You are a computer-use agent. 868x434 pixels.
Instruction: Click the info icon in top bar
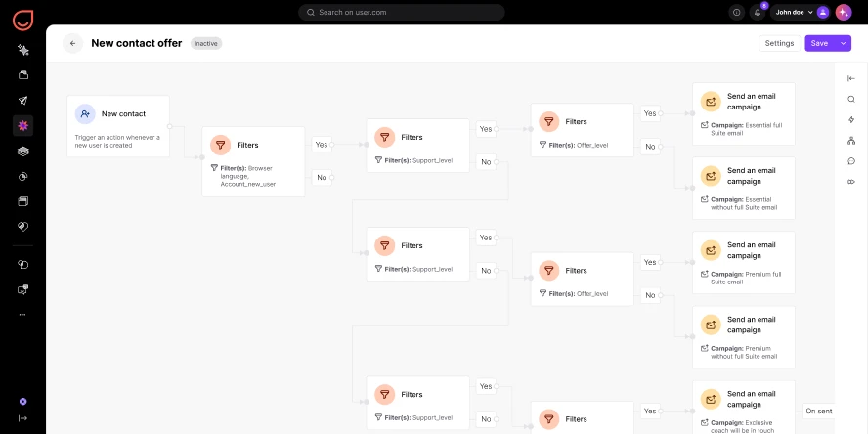coord(736,12)
